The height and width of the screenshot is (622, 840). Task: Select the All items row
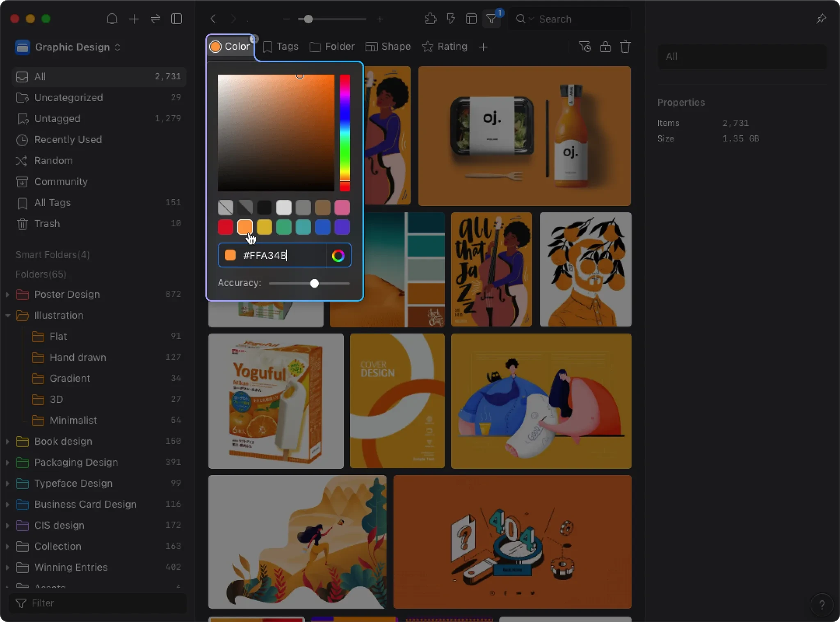point(99,77)
